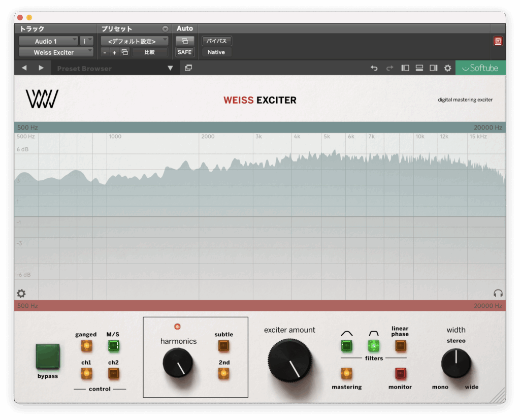This screenshot has width=520, height=420.
Task: Click the detach window icon beside Preset Browser
Action: pos(188,68)
